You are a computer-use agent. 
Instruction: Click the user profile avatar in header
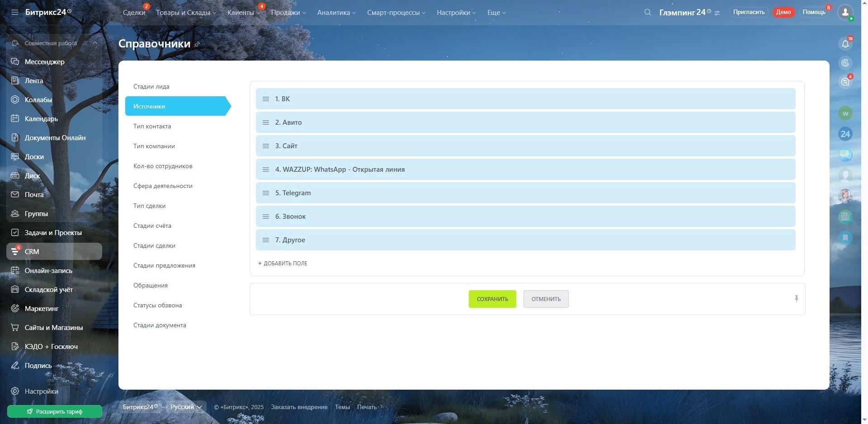(x=845, y=12)
